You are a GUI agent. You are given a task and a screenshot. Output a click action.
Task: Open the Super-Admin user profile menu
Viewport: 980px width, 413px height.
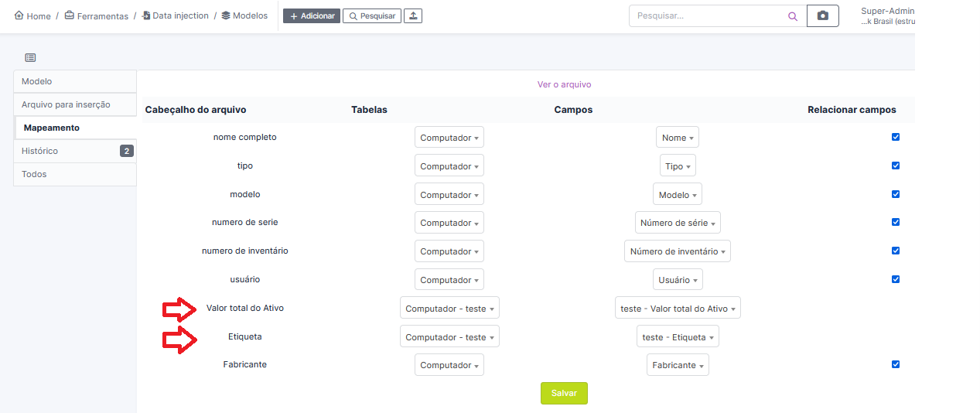click(888, 16)
